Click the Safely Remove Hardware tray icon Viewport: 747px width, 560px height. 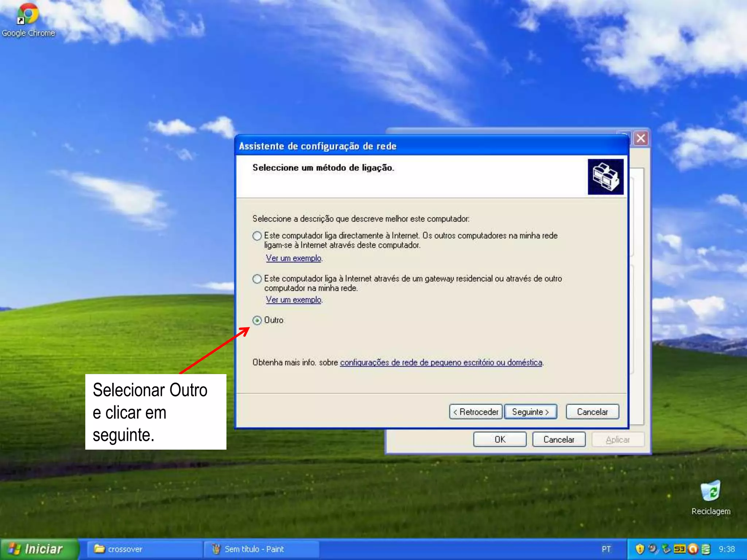(x=666, y=549)
